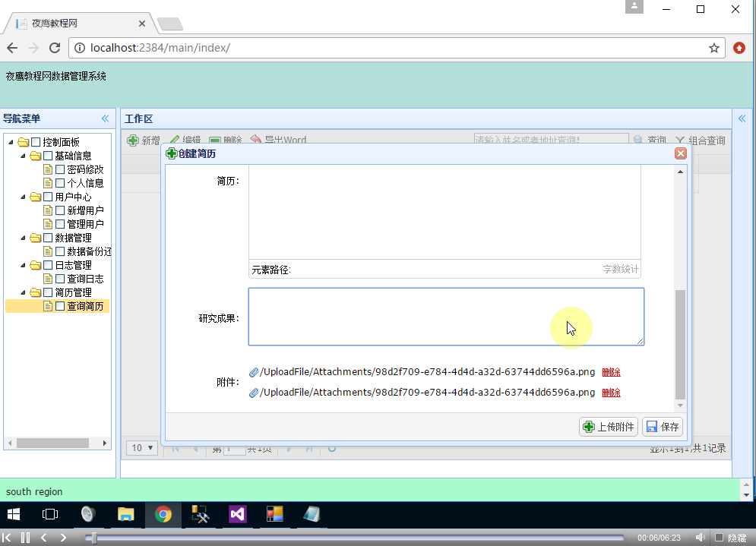
Task: Open File Explorer from the taskbar
Action: click(125, 514)
